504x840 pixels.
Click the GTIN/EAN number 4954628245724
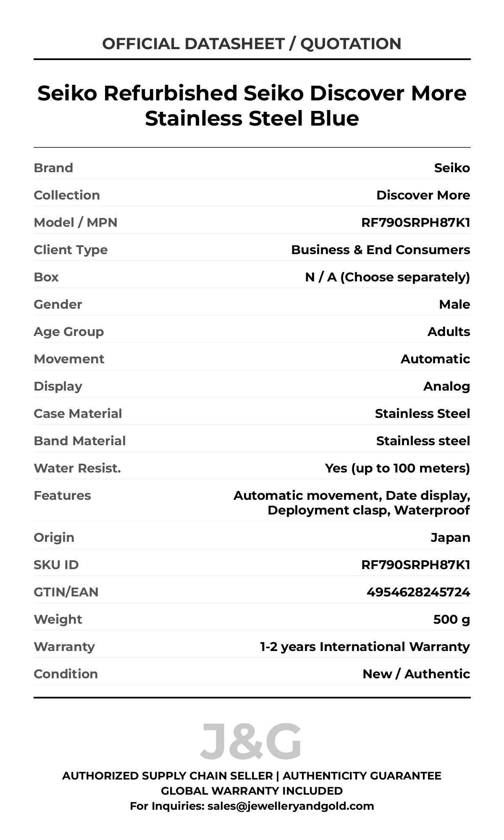click(x=418, y=592)
